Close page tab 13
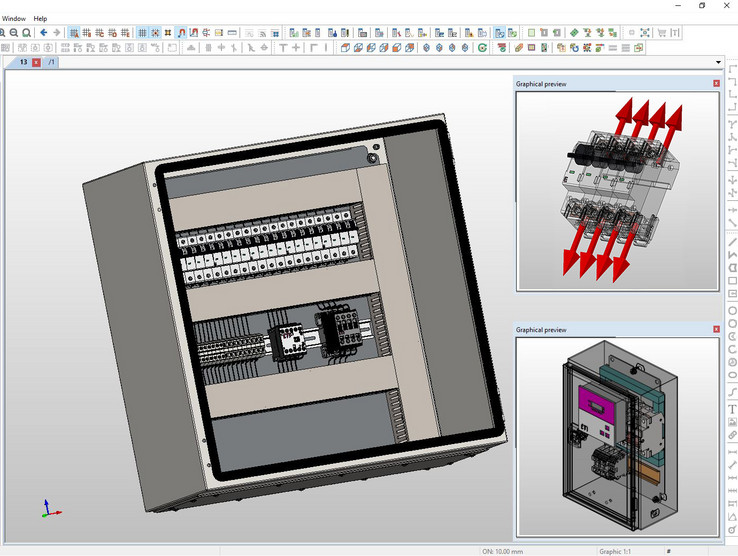The width and height of the screenshot is (738, 556). coord(37,62)
